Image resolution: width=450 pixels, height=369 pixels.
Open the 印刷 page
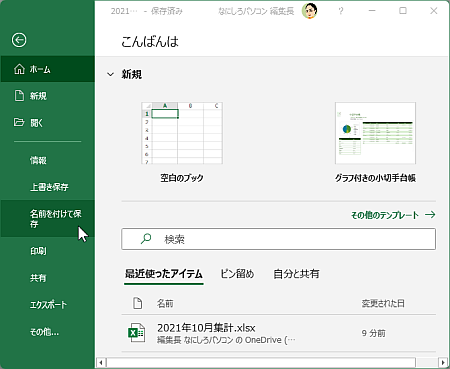pos(48,251)
